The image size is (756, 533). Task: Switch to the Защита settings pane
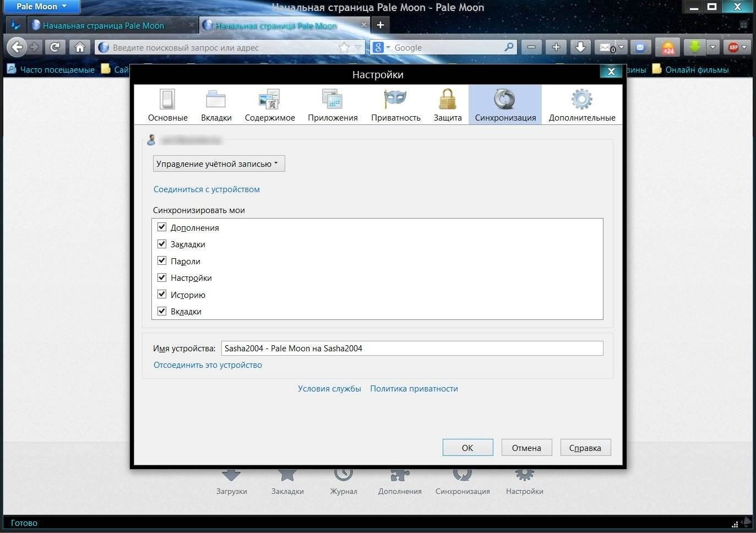[447, 105]
